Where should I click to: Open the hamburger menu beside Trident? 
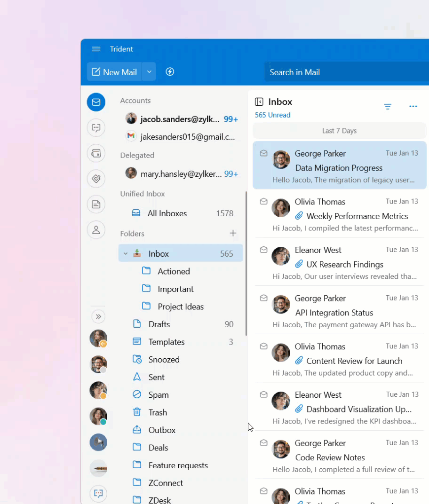coord(96,49)
